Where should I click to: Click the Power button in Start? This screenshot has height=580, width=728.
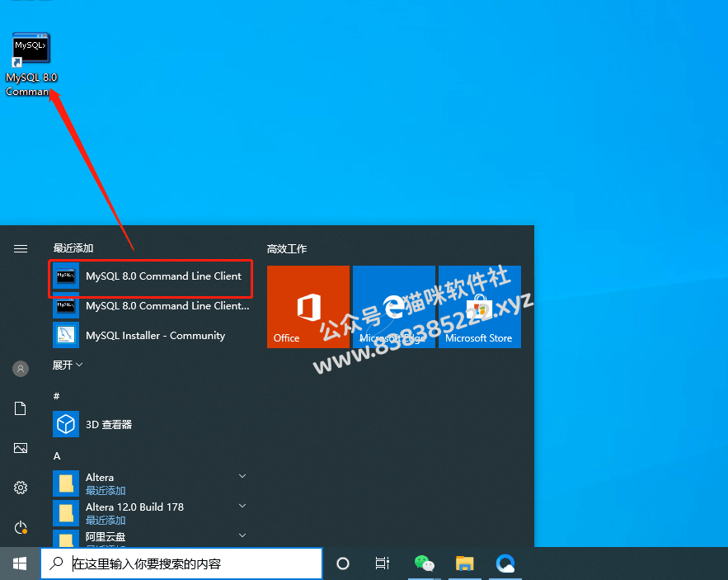21,527
